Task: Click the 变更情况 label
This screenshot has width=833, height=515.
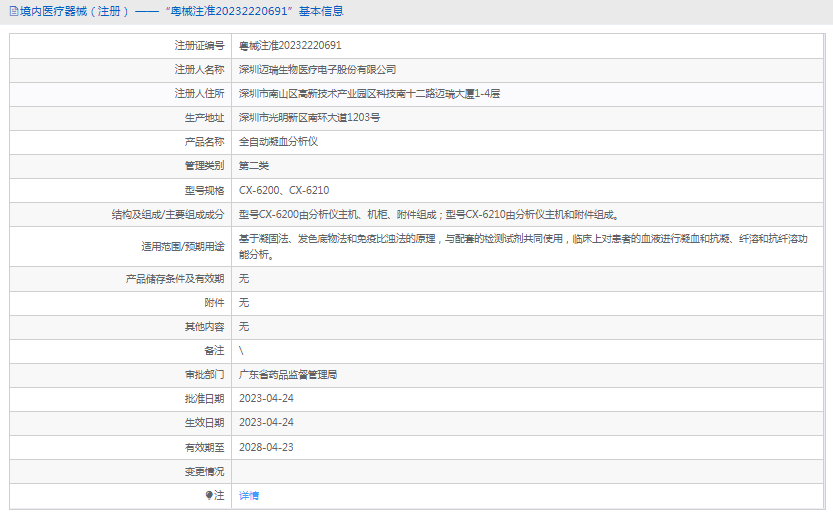Action: 205,471
